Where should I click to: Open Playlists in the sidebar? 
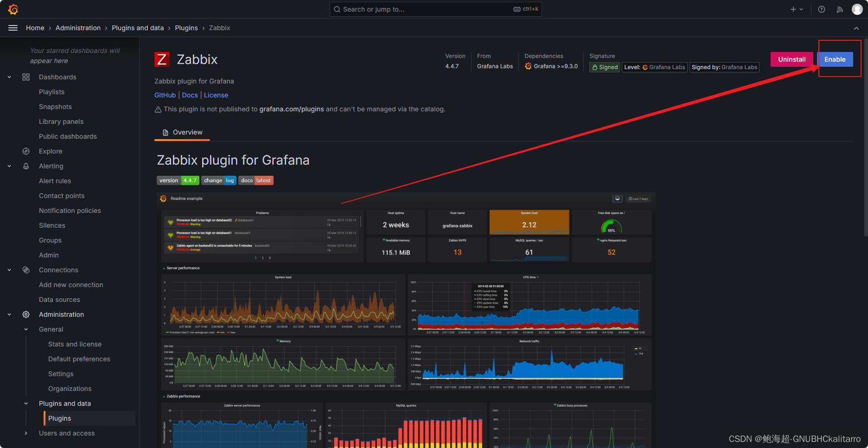click(51, 92)
